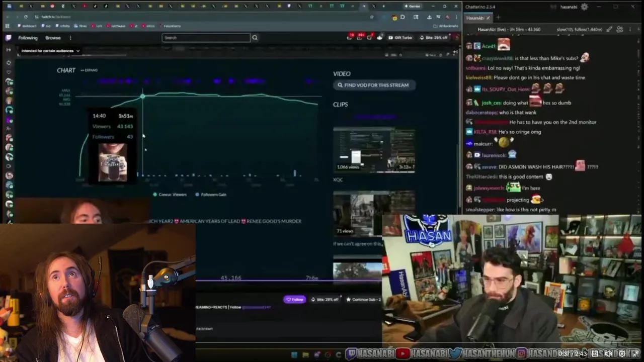Click the Gift Turbo button

click(x=400, y=38)
